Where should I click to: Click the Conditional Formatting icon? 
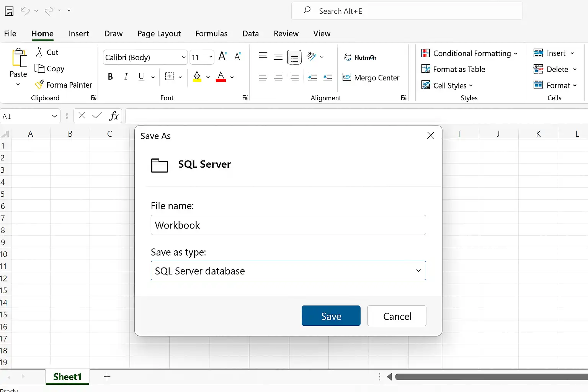[x=425, y=53]
